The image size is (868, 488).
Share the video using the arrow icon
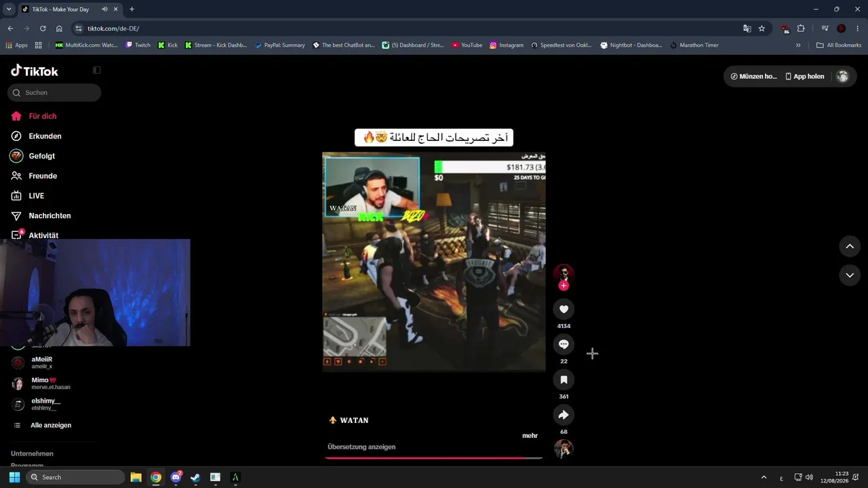coord(564,415)
